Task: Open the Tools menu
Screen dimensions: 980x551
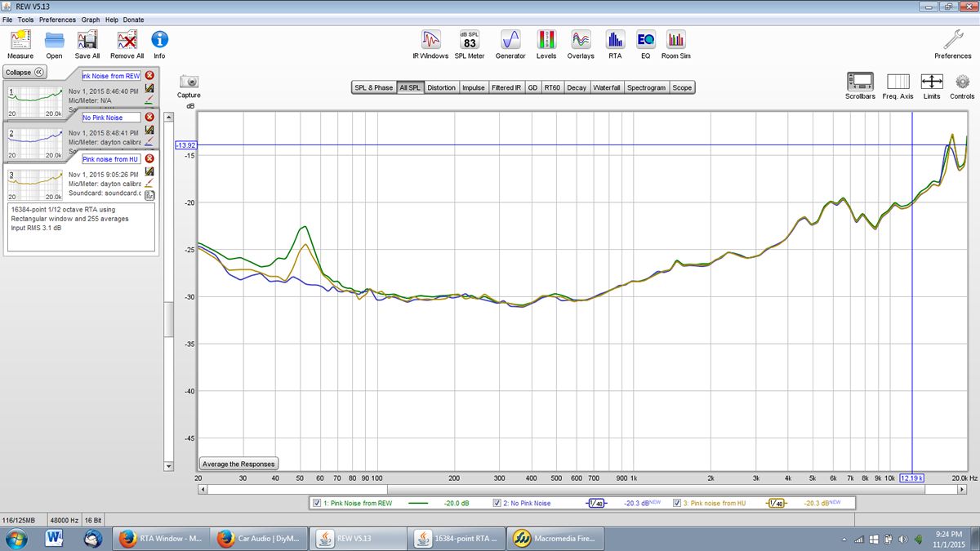Action: [24, 20]
